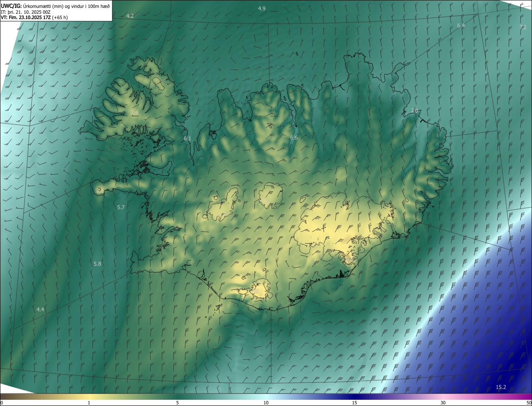The image size is (532, 406).
Task: Click the 7.2 value label
Action: click(523, 27)
